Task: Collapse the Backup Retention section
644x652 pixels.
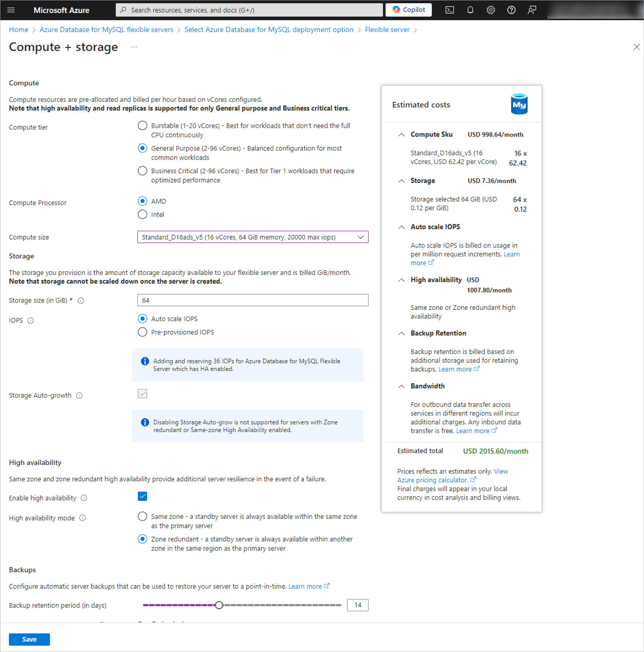Action: 401,333
